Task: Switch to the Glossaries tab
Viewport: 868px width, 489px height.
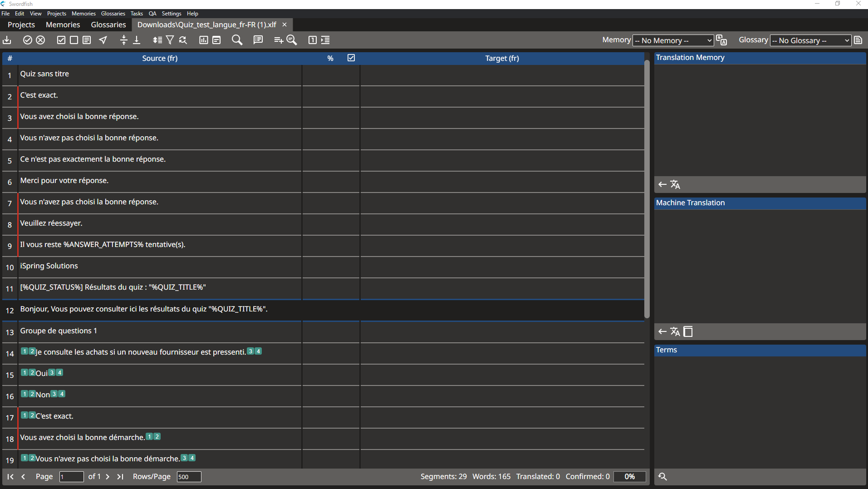Action: click(x=108, y=25)
